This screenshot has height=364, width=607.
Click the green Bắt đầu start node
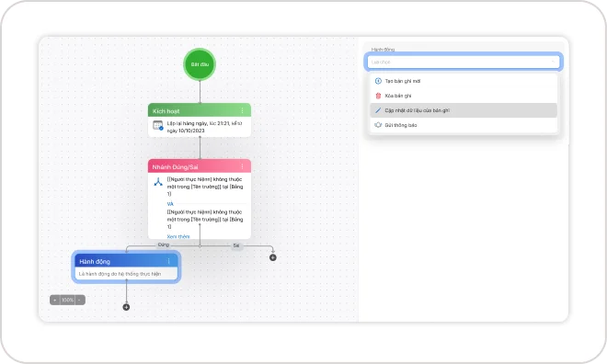(200, 64)
